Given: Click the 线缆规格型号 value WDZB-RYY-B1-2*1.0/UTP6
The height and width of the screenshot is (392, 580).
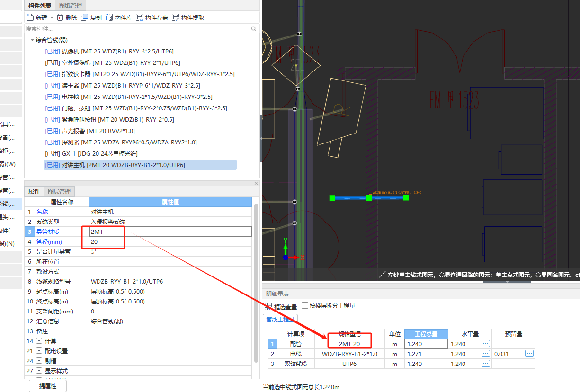Looking at the screenshot, I should click(170, 281).
